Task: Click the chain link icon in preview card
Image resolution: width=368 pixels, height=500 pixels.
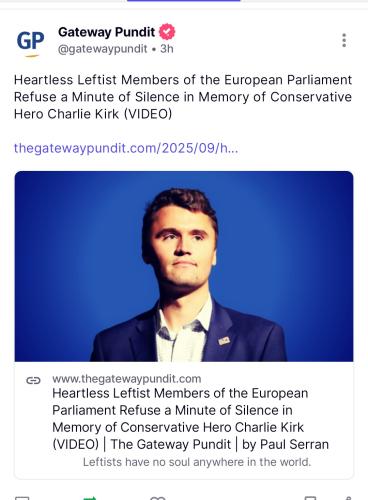Action: coord(33,380)
